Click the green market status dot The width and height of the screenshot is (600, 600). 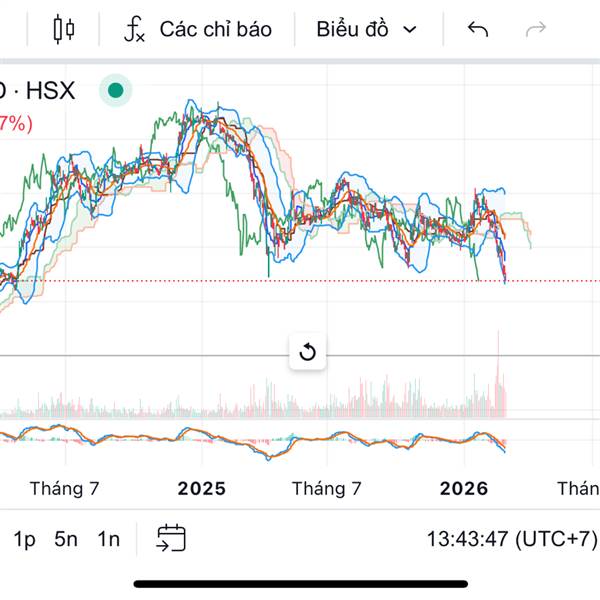click(115, 91)
